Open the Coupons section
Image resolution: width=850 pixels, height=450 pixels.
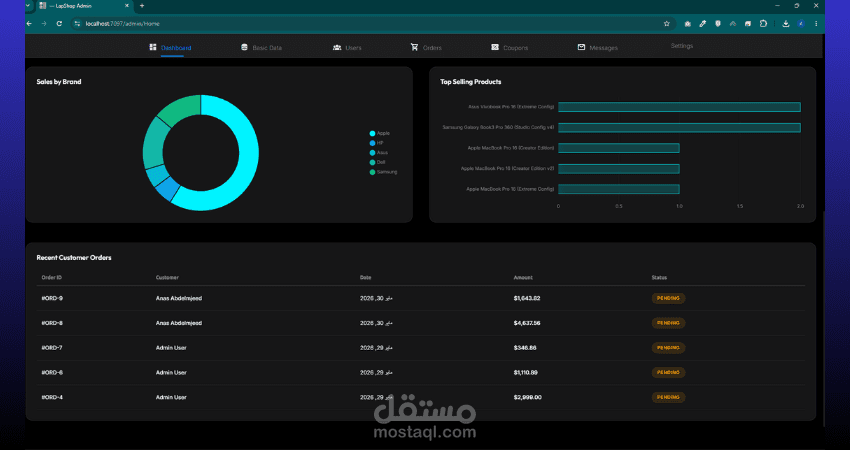click(x=510, y=48)
